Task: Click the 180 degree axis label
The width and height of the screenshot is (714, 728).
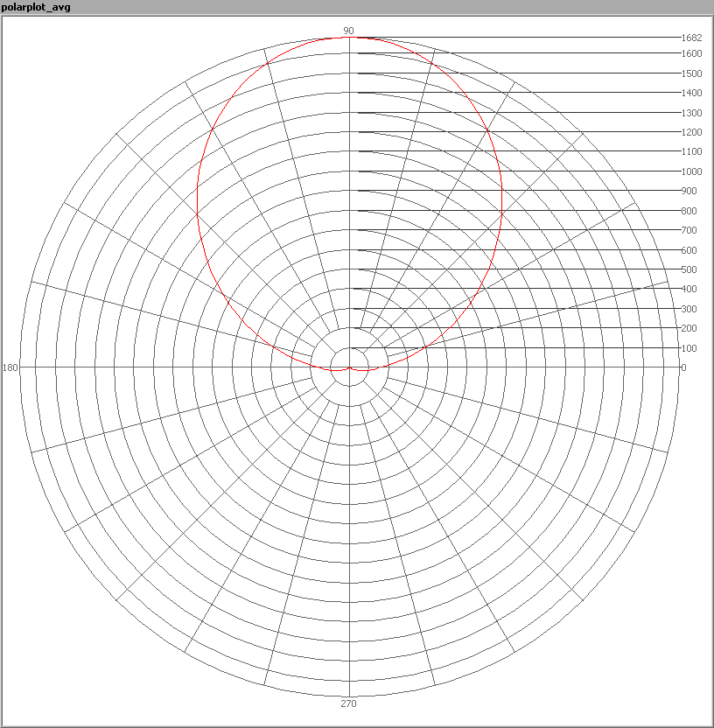Action: point(10,367)
